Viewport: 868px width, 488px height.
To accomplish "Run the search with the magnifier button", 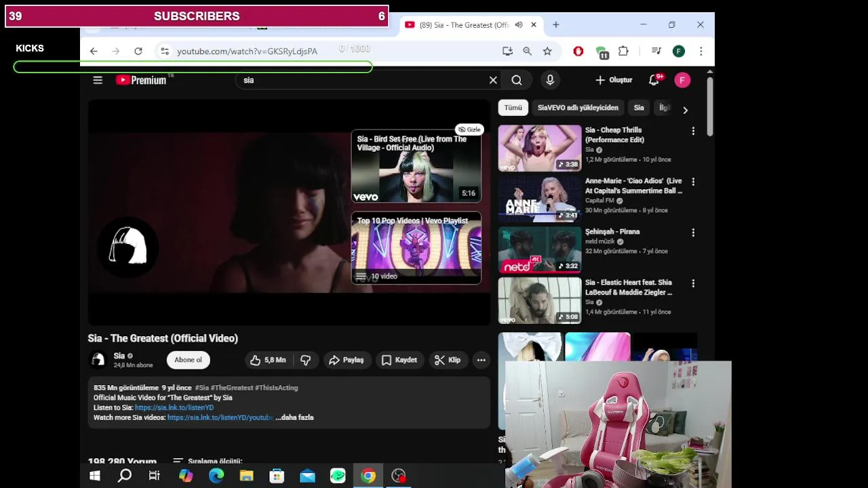I will click(x=517, y=80).
